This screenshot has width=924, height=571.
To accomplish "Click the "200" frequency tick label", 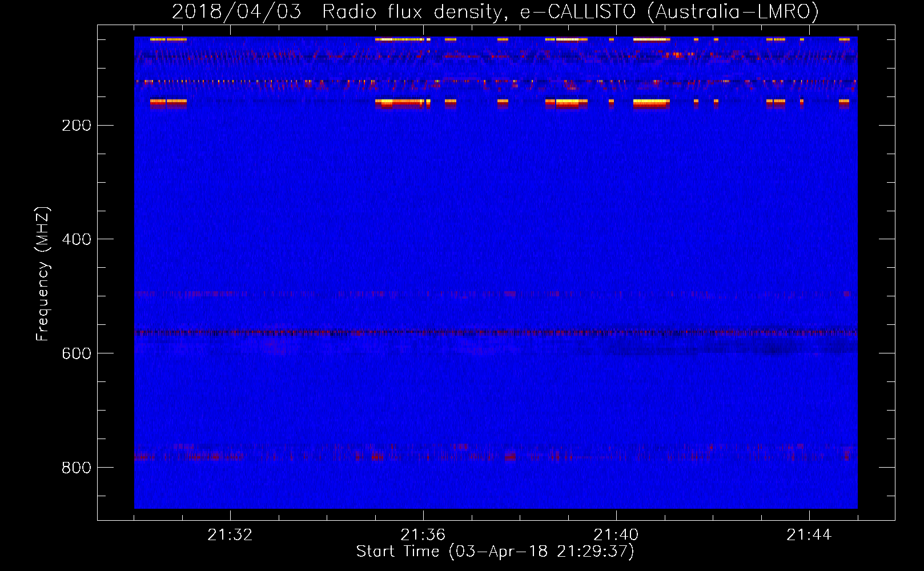I will [x=77, y=125].
